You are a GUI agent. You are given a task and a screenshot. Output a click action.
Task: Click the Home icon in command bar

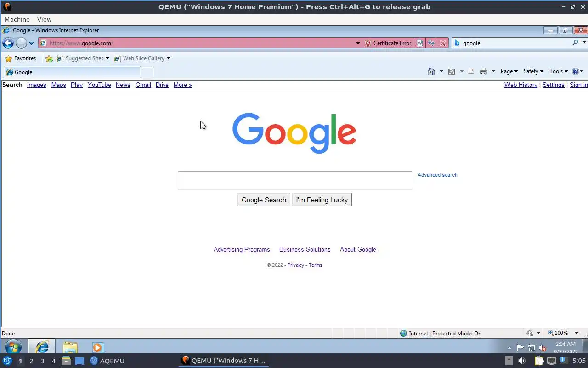tap(431, 71)
